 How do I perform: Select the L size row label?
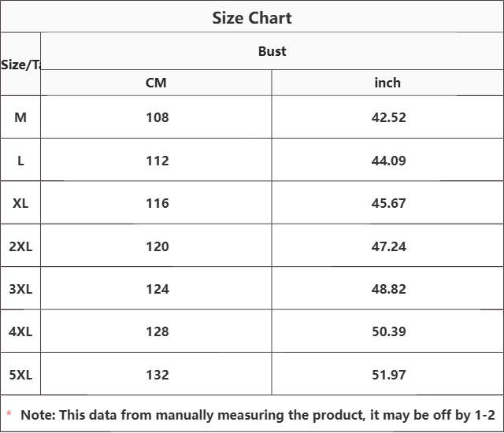[x=20, y=161]
